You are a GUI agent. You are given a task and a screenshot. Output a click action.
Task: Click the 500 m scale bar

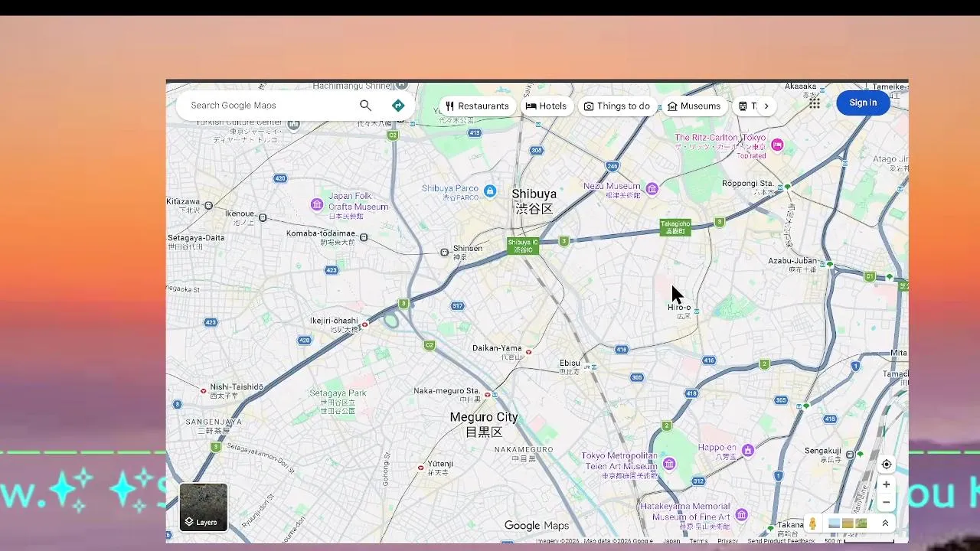[859, 541]
